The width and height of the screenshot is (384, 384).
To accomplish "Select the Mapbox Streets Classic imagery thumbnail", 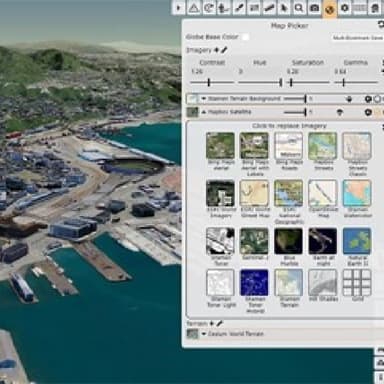I will coord(357,146).
